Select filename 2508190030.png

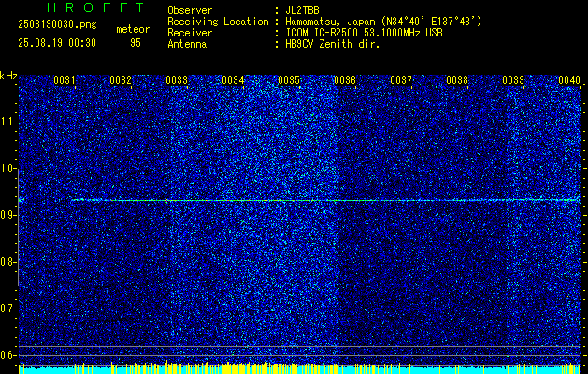57,25
